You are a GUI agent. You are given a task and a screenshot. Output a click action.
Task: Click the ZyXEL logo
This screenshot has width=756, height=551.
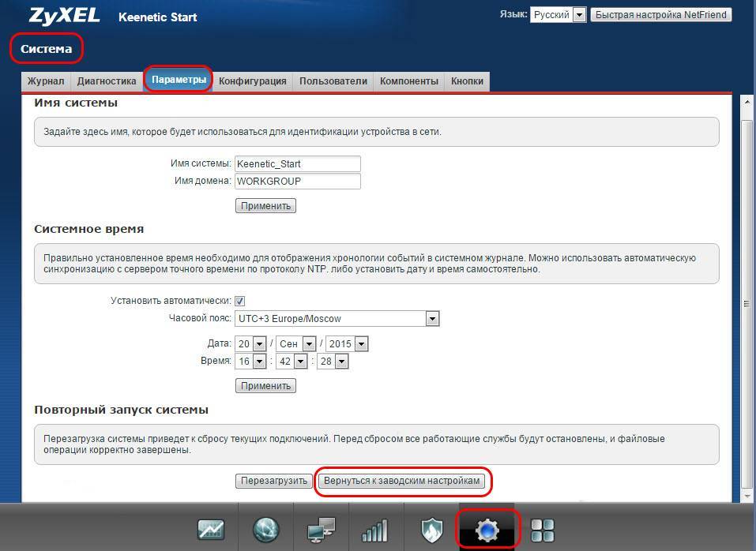[x=63, y=16]
